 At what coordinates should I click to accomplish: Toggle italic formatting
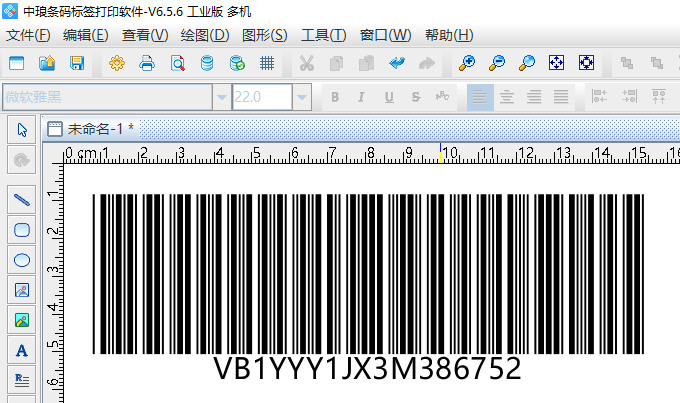pyautogui.click(x=361, y=97)
